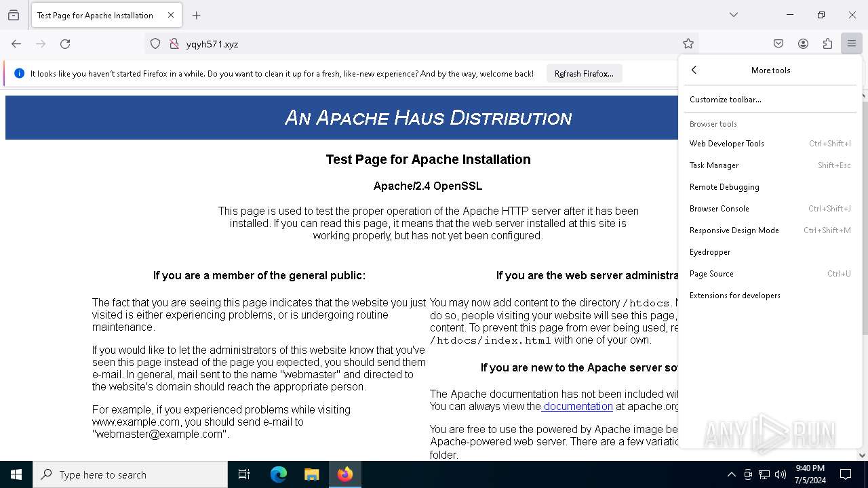The image size is (868, 488).
Task: Open Firefox application menu hamburger icon
Action: 852,43
